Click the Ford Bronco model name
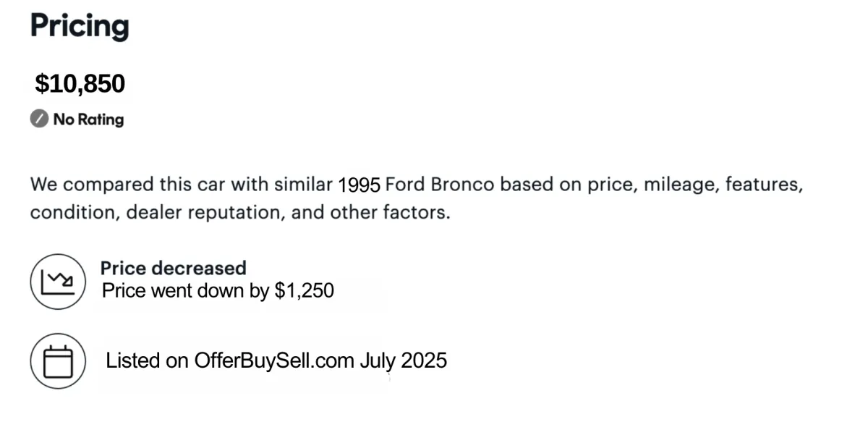This screenshot has height=430, width=868. pos(440,185)
